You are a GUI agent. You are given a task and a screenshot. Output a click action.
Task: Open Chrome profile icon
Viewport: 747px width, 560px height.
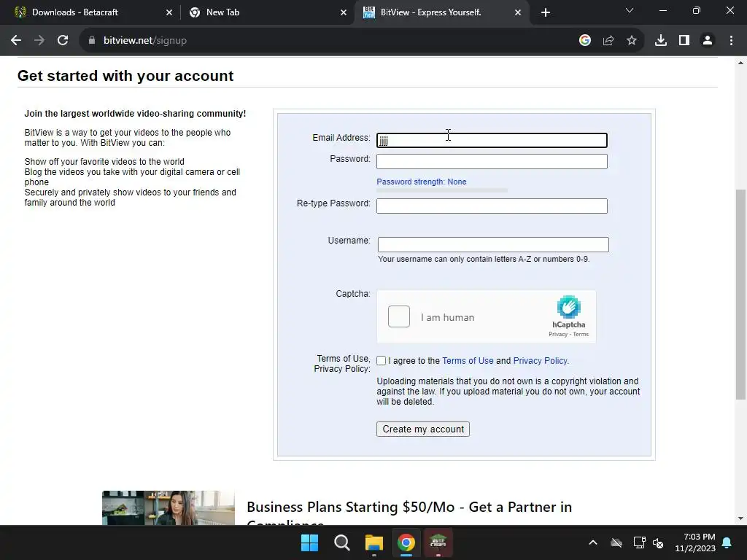click(708, 41)
